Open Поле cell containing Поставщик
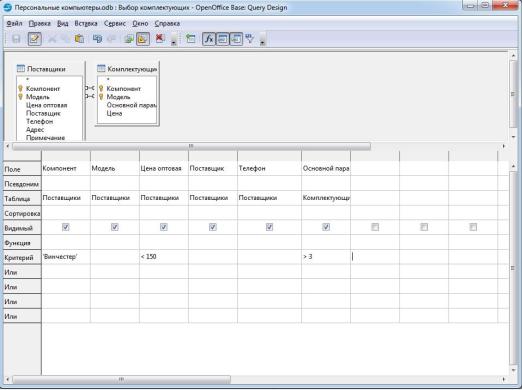The image size is (522, 390). pos(213,169)
